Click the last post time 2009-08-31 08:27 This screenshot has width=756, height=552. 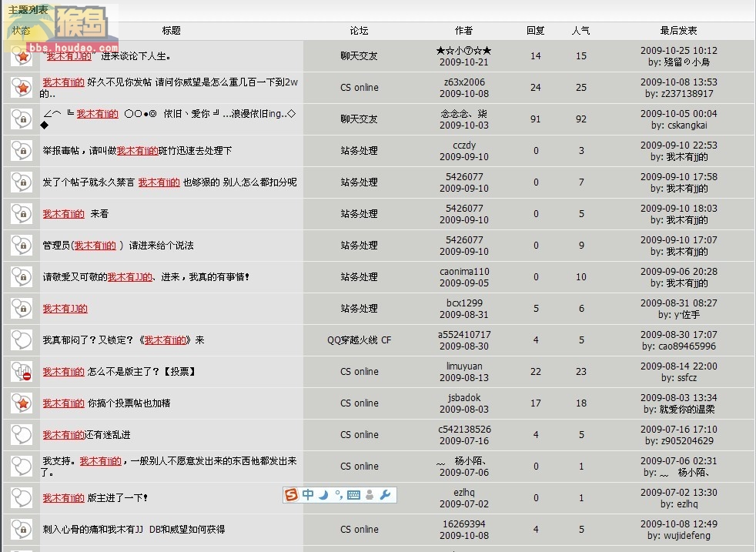point(679,303)
